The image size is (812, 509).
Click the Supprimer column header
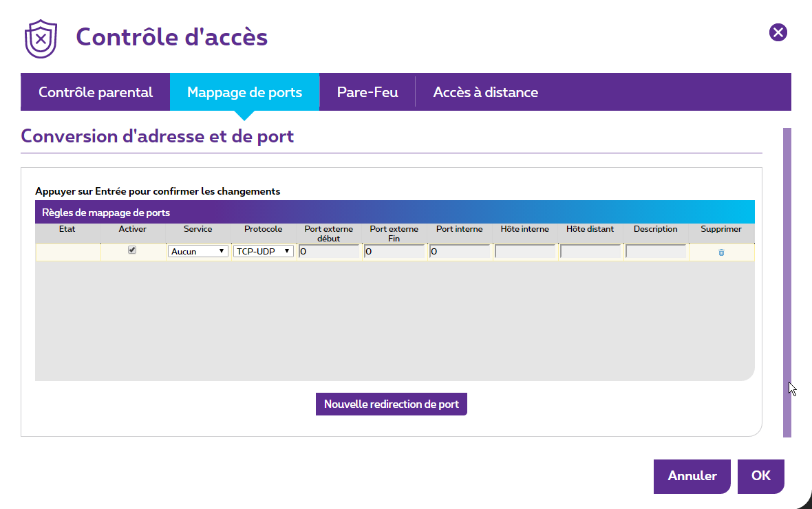[x=721, y=229]
